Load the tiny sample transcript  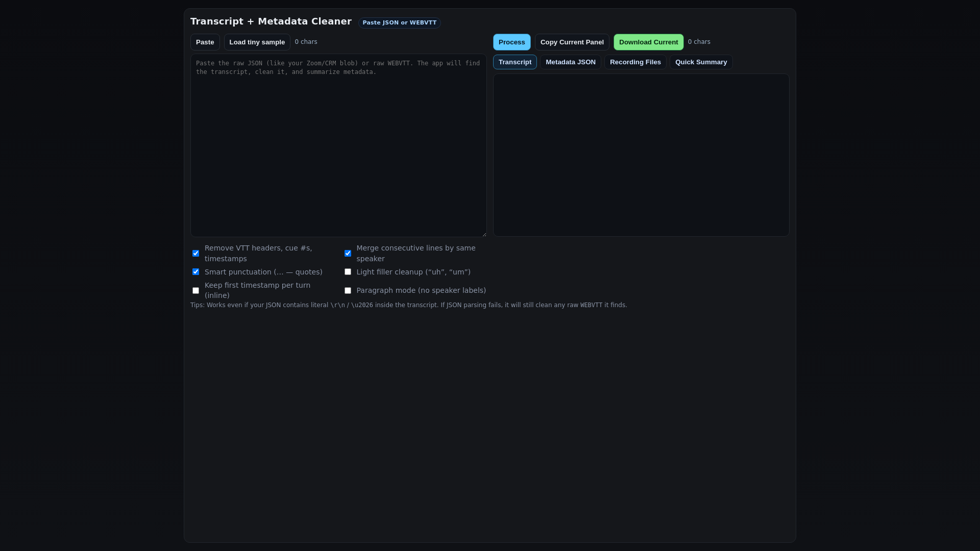point(257,42)
